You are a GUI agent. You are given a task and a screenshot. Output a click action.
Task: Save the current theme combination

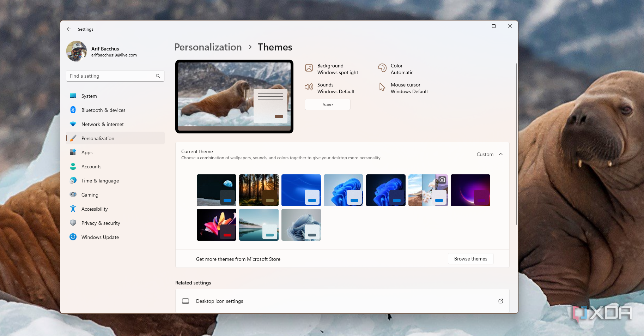point(327,104)
